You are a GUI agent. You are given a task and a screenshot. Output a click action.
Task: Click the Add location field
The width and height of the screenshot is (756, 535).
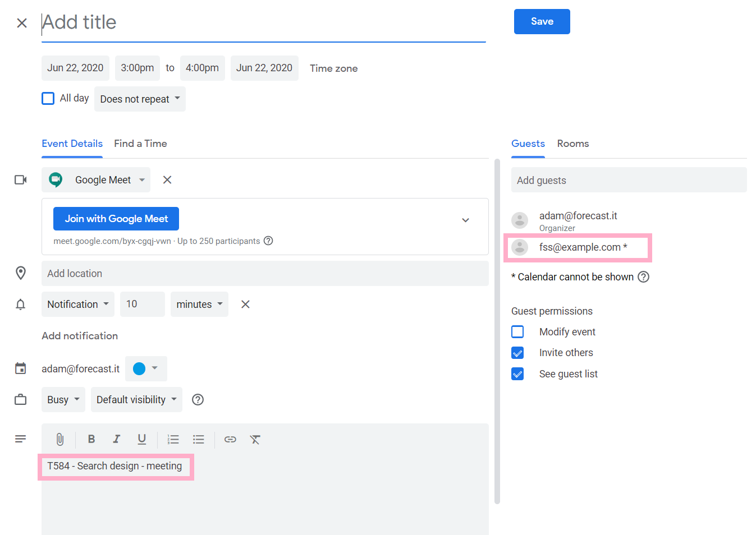[265, 273]
